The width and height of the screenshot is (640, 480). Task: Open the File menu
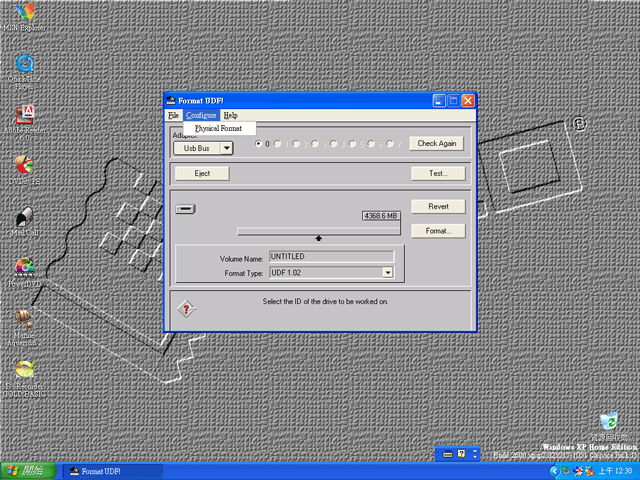pyautogui.click(x=173, y=115)
